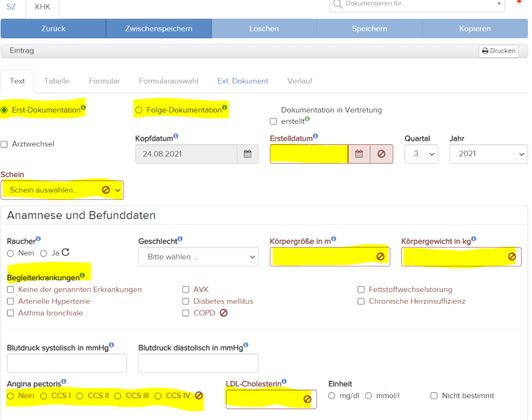
Task: Open the calendar picker next to Kopfdatum
Action: click(x=247, y=154)
